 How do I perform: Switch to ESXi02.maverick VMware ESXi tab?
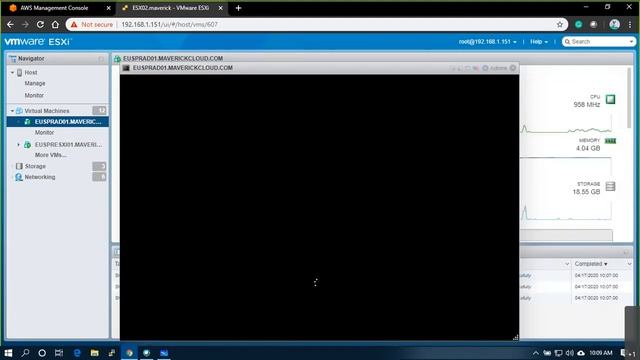click(x=171, y=8)
